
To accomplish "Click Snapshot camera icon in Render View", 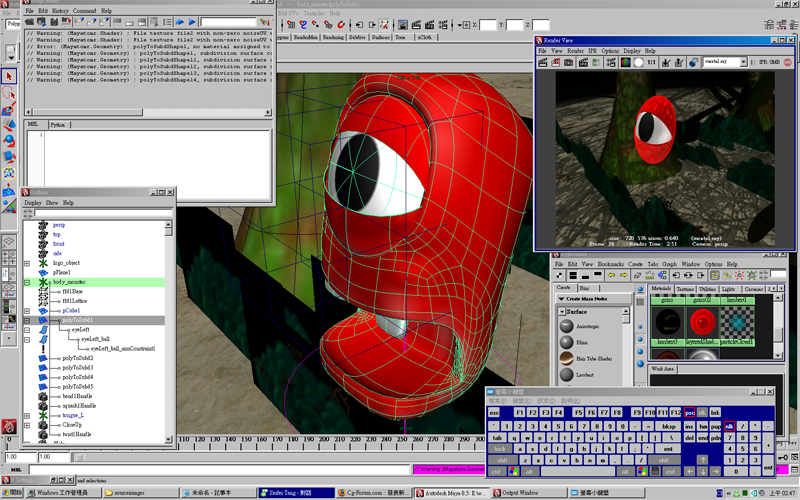I will pos(568,62).
